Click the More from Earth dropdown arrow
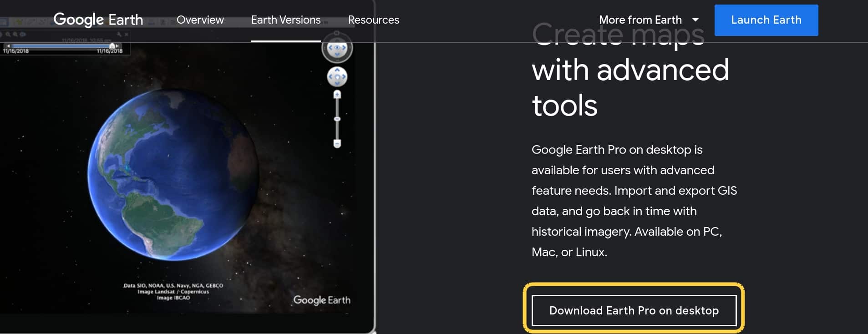The image size is (868, 334). coord(695,20)
